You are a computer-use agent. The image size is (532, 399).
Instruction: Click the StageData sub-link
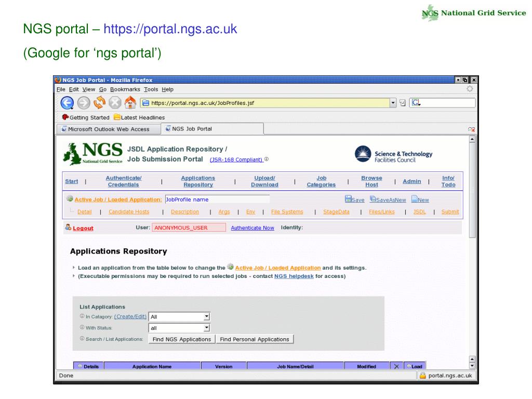pos(336,212)
